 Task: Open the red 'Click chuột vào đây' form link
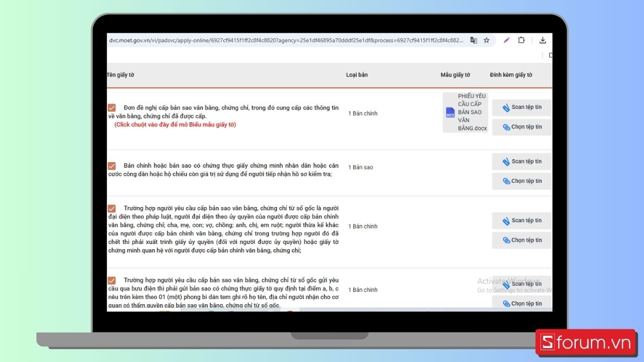pyautogui.click(x=175, y=124)
